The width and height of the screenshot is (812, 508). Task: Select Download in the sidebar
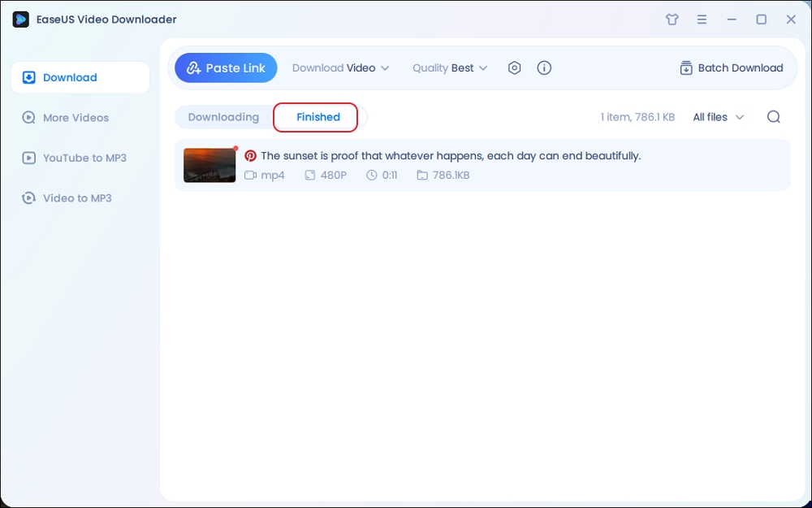80,77
